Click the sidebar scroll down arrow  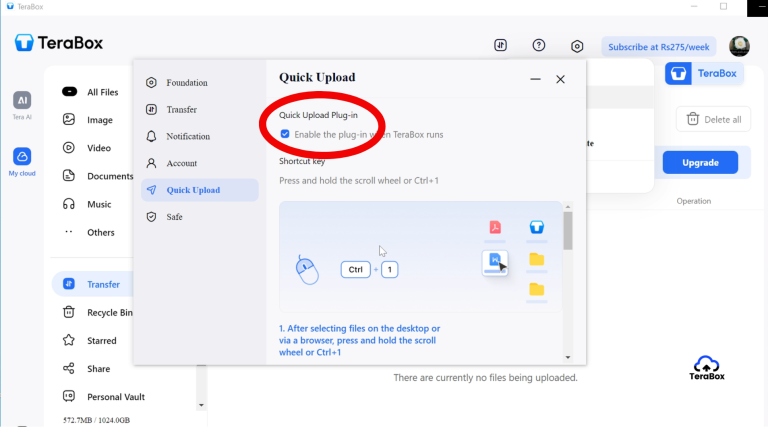pyautogui.click(x=201, y=406)
